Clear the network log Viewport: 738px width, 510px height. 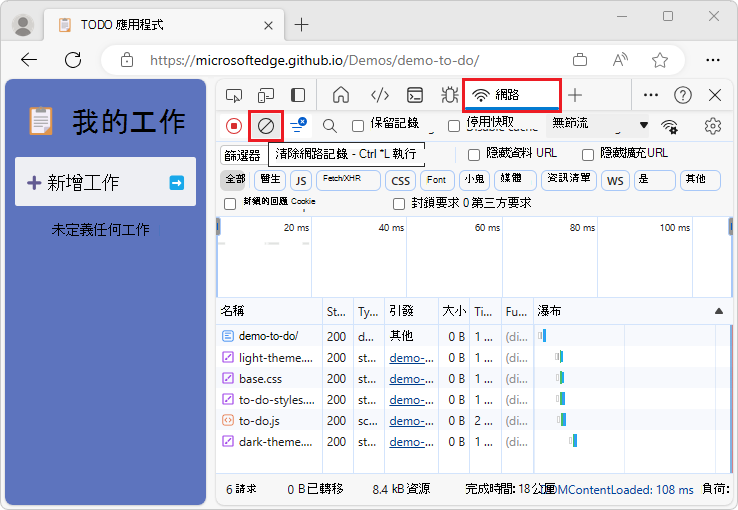(x=265, y=126)
